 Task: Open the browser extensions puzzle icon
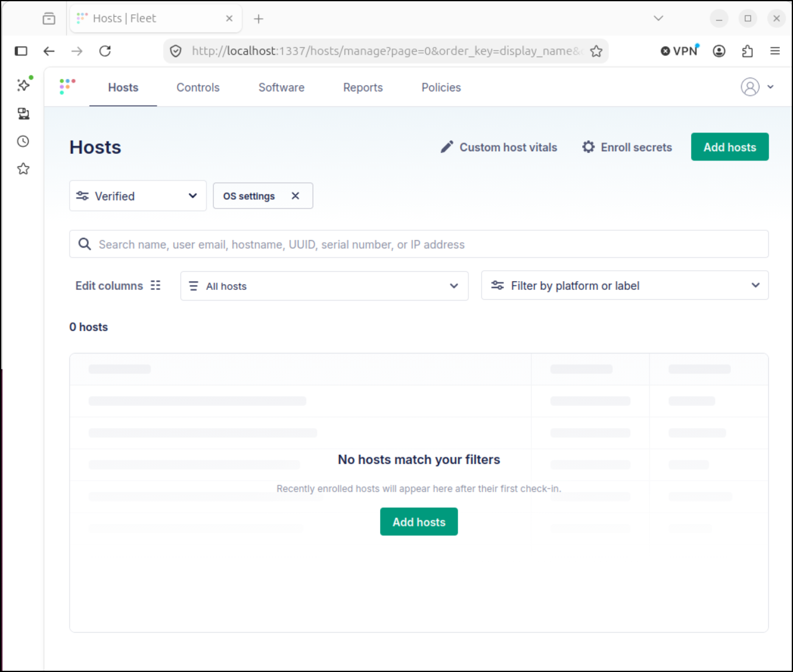748,51
